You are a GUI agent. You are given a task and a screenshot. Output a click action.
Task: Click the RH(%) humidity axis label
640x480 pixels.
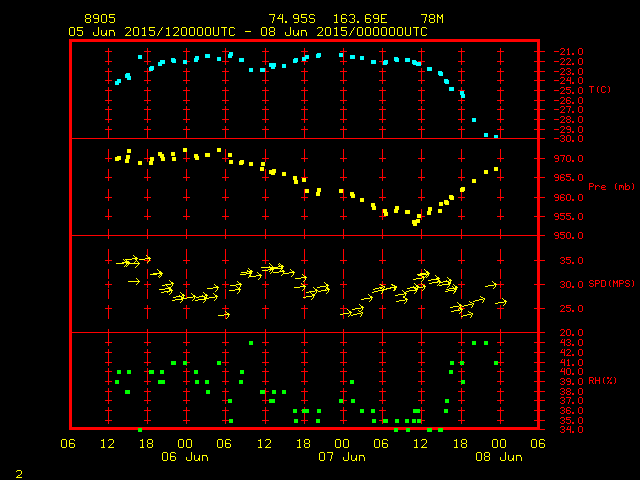pyautogui.click(x=602, y=381)
